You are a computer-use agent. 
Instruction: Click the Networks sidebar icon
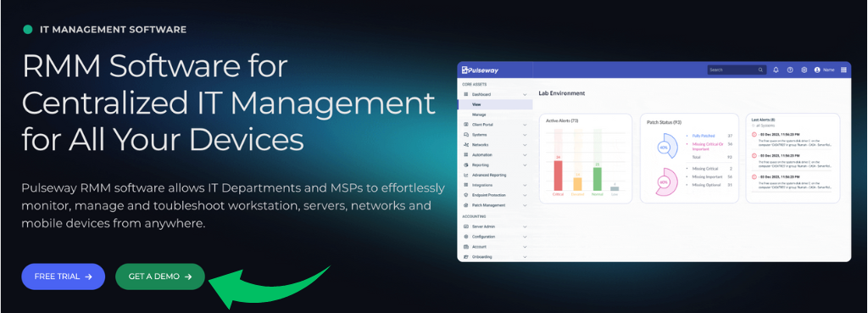click(466, 144)
